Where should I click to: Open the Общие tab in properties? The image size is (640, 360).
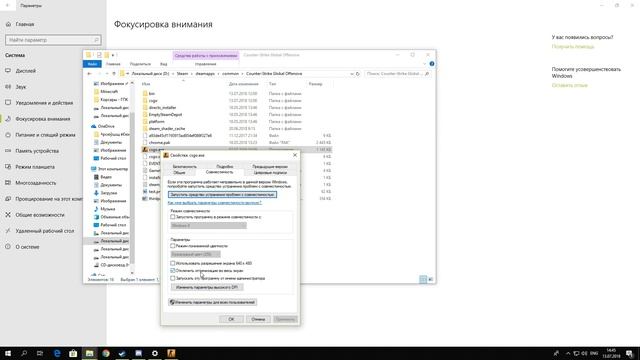coord(179,172)
